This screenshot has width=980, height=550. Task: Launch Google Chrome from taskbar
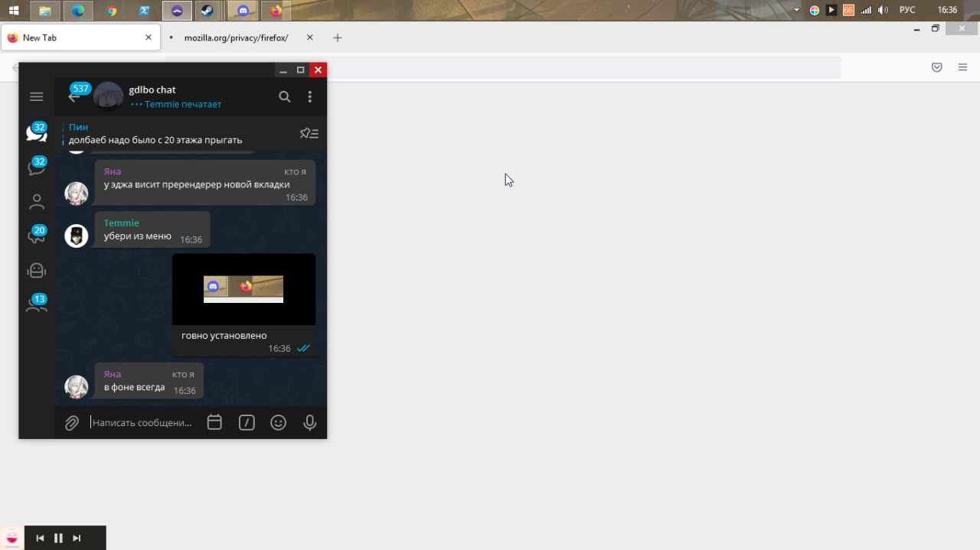pos(112,11)
